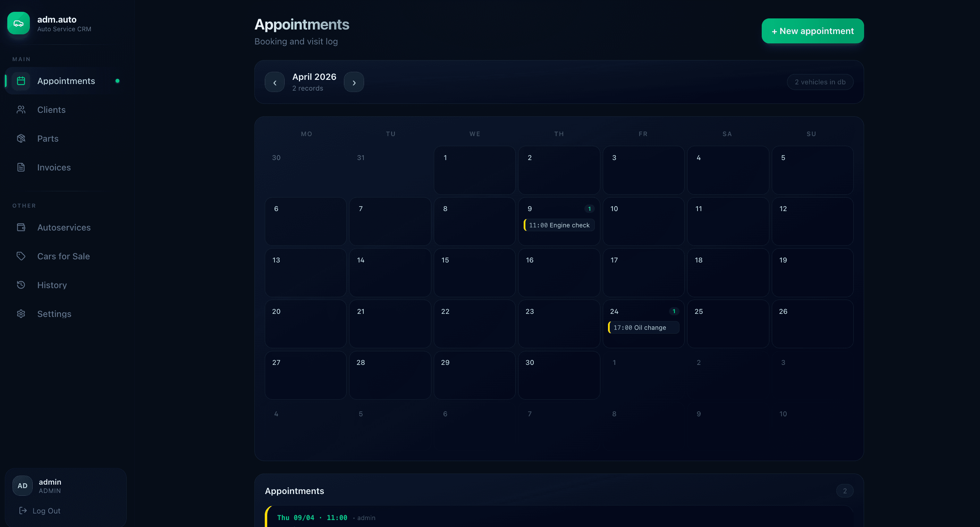Switch to the Clients section
Viewport: 980px width, 527px height.
(51, 110)
